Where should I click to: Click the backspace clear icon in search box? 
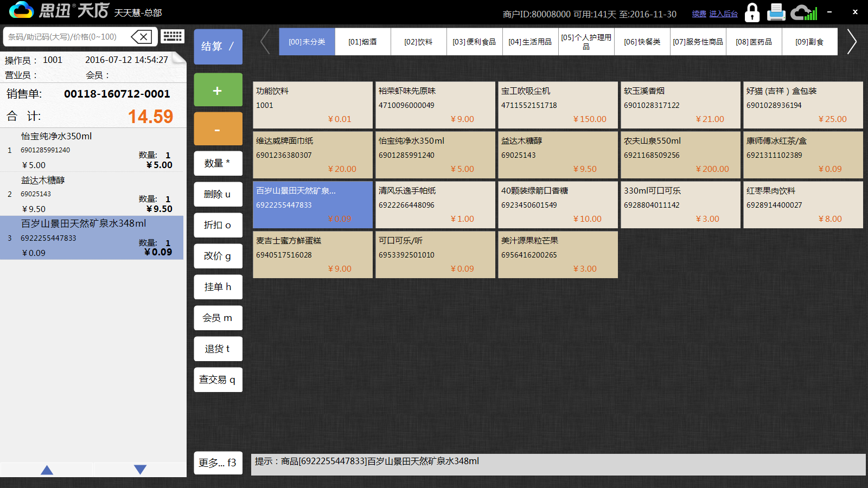pyautogui.click(x=142, y=37)
